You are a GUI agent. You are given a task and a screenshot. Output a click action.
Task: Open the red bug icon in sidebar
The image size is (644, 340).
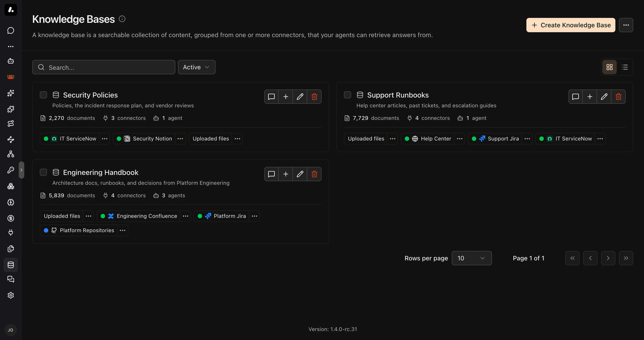[x=11, y=77]
